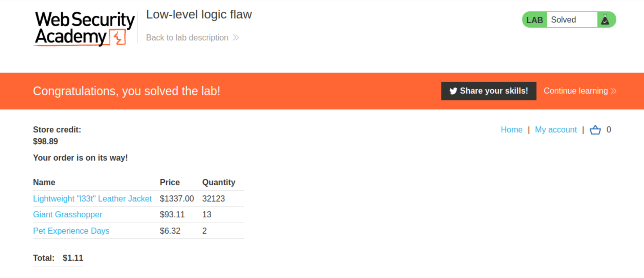
Task: Open the My account page
Action: click(x=556, y=130)
